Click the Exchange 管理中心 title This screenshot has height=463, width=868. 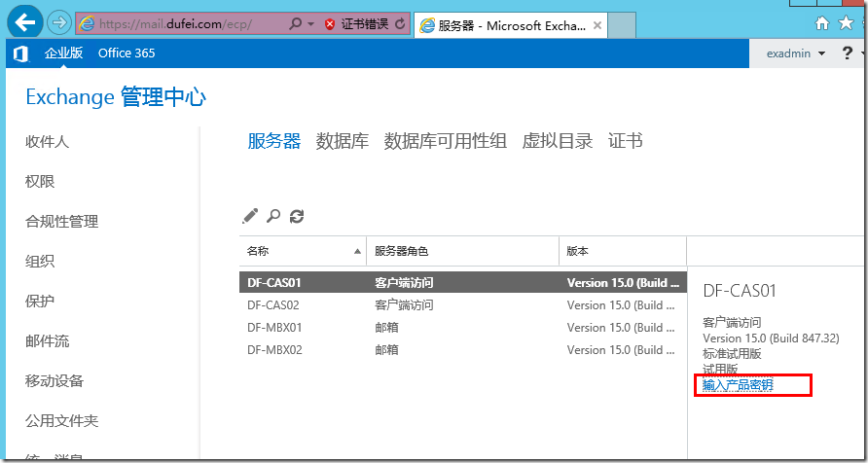point(116,97)
